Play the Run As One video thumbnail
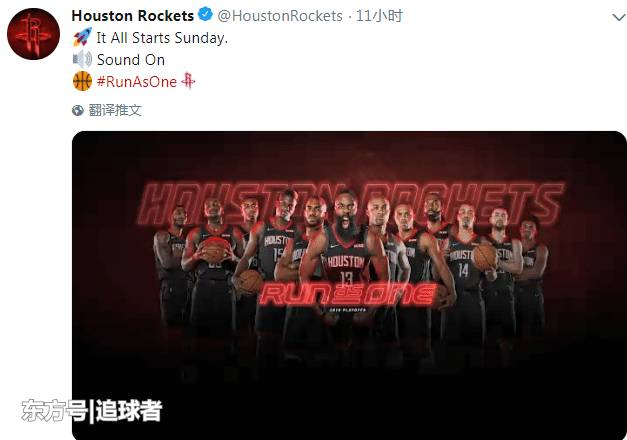The height and width of the screenshot is (440, 627). pos(349,285)
